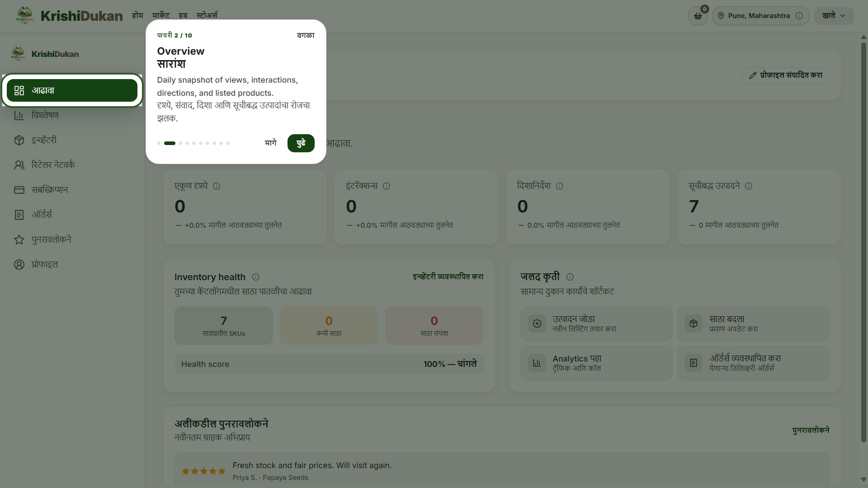Click the सबस्क्रिप्शन card icon
Image resolution: width=868 pixels, height=488 pixels.
click(19, 190)
